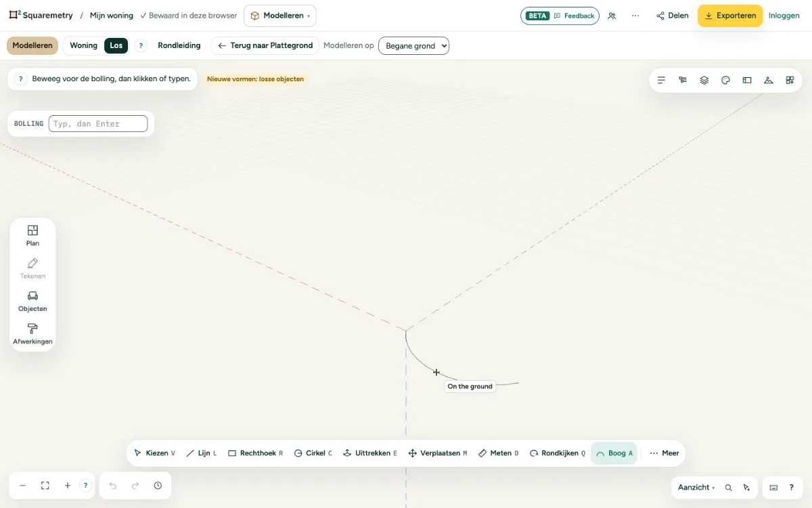
Task: Open the keyboard shortcuts icon
Action: (x=773, y=488)
